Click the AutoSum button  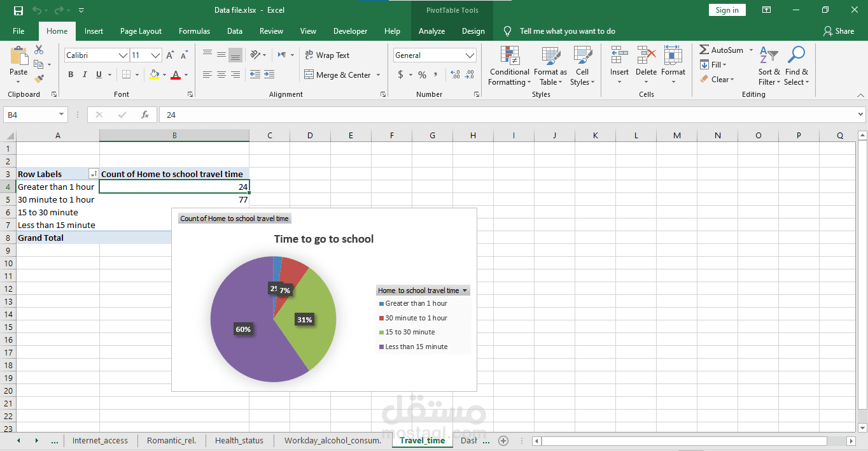pyautogui.click(x=721, y=50)
